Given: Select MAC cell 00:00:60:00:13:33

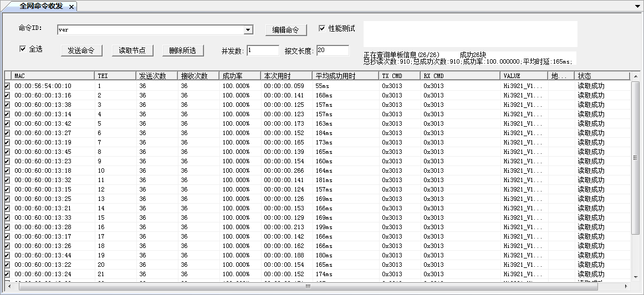Looking at the screenshot, I should (43, 218).
